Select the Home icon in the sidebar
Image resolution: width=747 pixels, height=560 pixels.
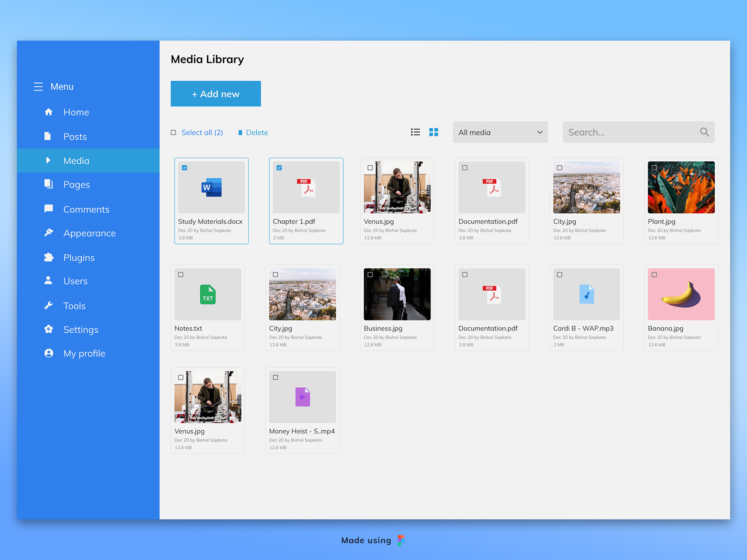pyautogui.click(x=49, y=112)
